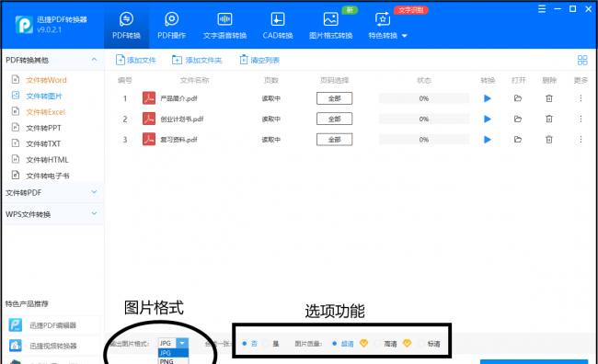This screenshot has height=364, width=598.
Task: Click the 0% progress bar for 产品简介.pdf
Action: click(x=424, y=98)
